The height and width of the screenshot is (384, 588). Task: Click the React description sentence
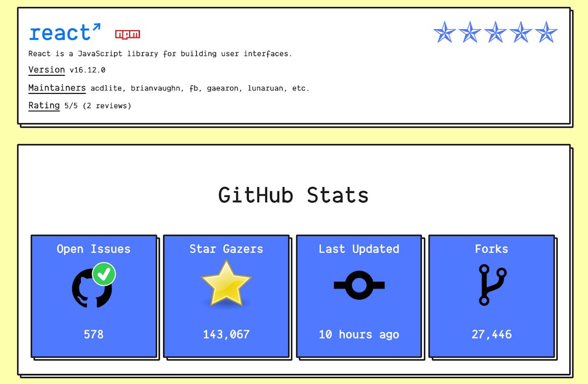click(160, 54)
